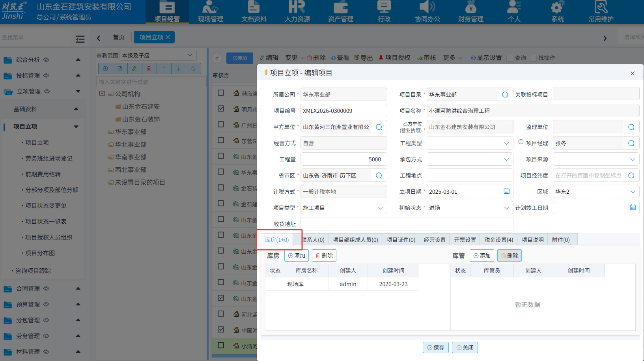Open the 查看范围 本级及子级 dropdown
Viewport: 644px width, 361px height.
[158, 55]
